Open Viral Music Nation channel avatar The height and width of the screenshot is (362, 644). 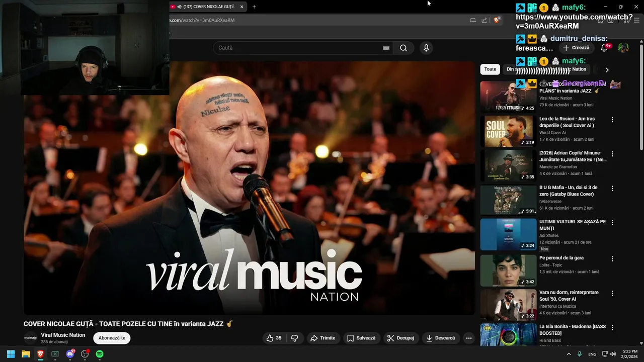pyautogui.click(x=30, y=338)
